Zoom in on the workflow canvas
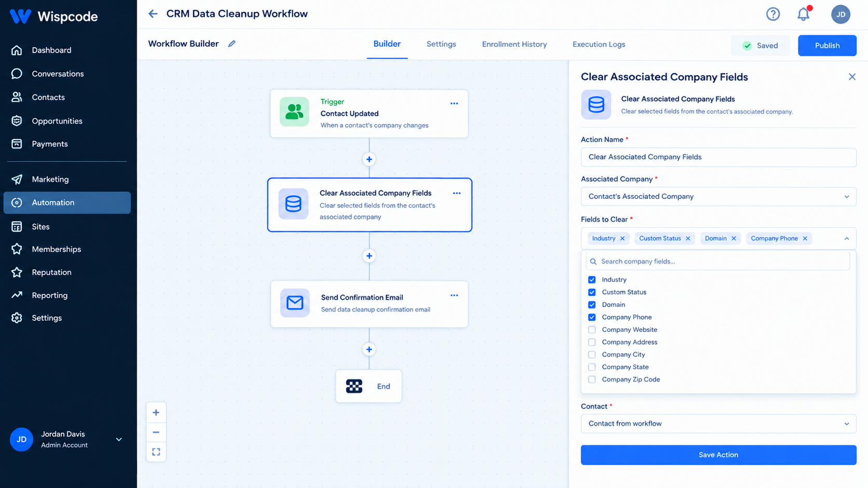This screenshot has height=488, width=868. tap(156, 413)
